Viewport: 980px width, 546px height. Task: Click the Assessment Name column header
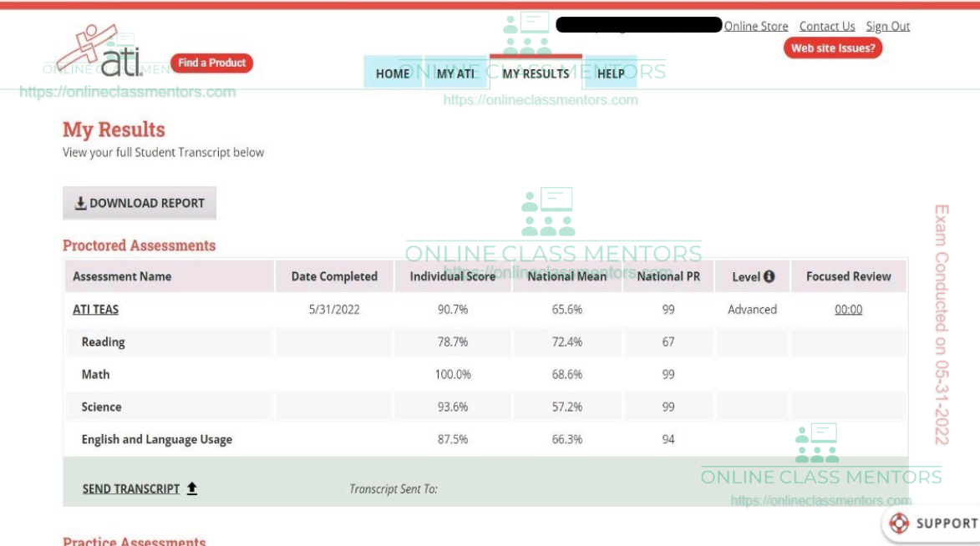[122, 276]
